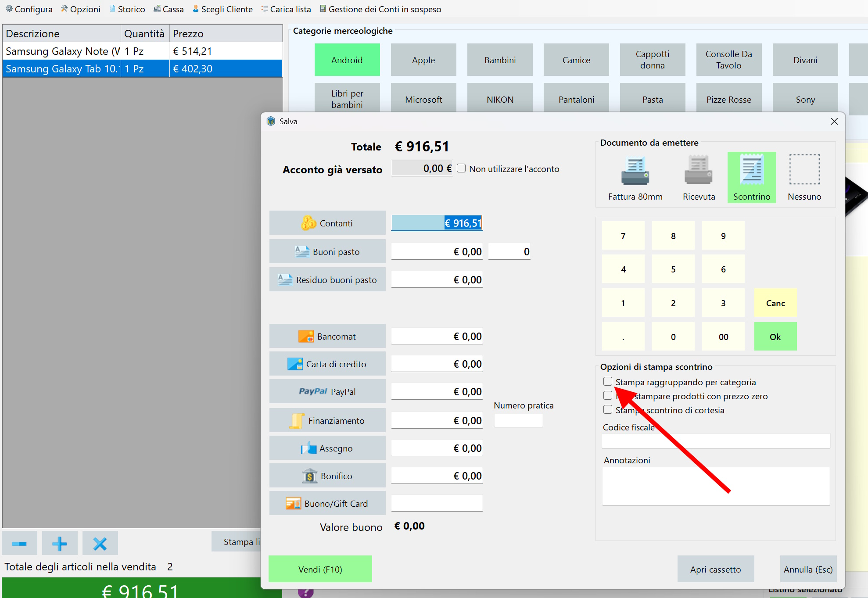Click the Carta di credito button

(x=327, y=364)
